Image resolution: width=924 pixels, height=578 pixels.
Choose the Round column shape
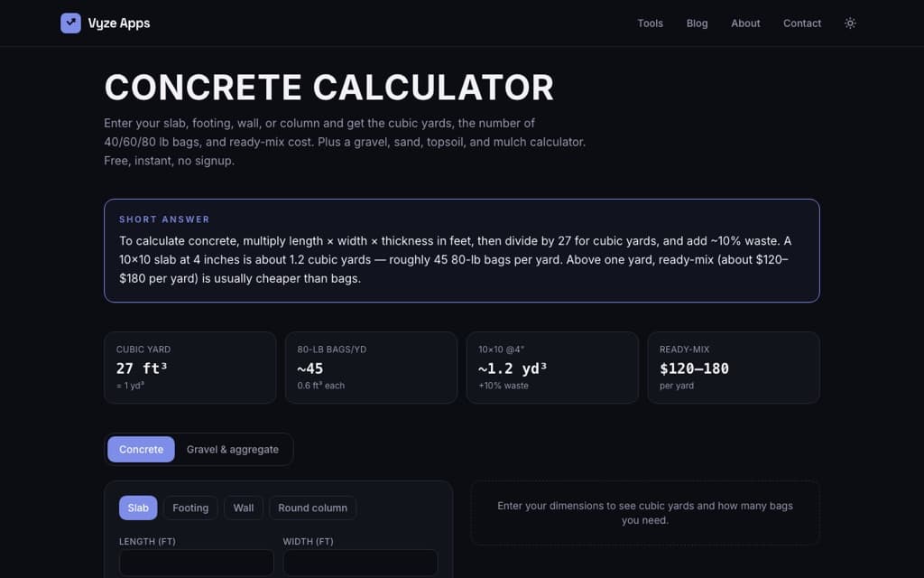click(312, 508)
